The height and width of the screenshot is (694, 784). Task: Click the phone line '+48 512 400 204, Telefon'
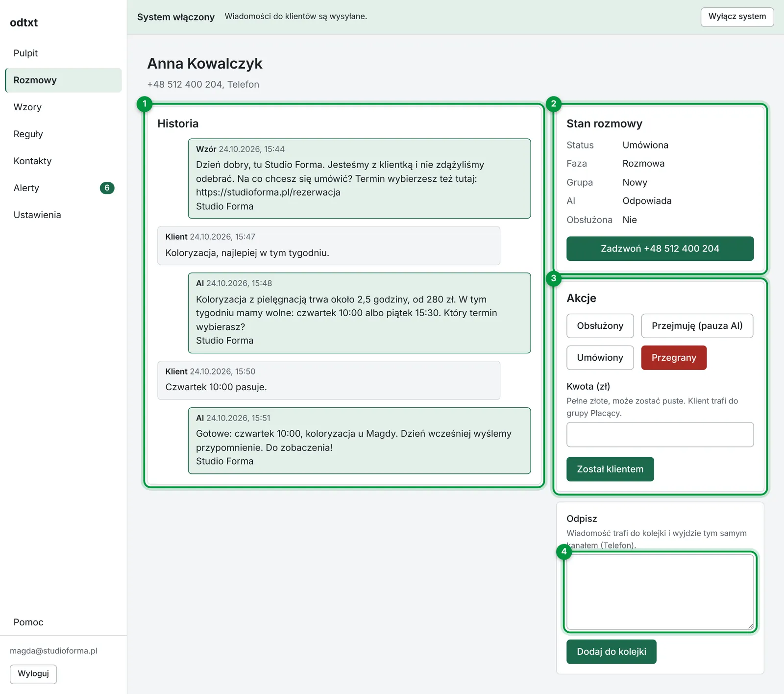(x=203, y=84)
